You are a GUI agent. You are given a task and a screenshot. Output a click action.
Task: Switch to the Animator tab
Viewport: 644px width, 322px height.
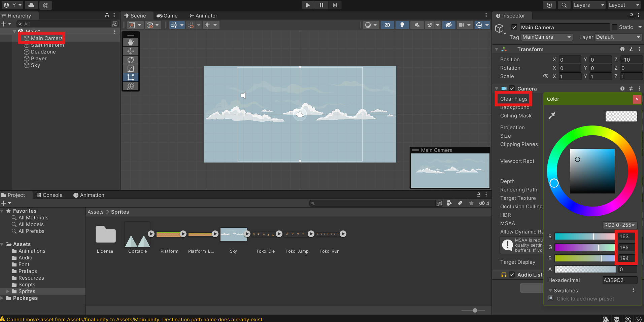click(x=203, y=15)
